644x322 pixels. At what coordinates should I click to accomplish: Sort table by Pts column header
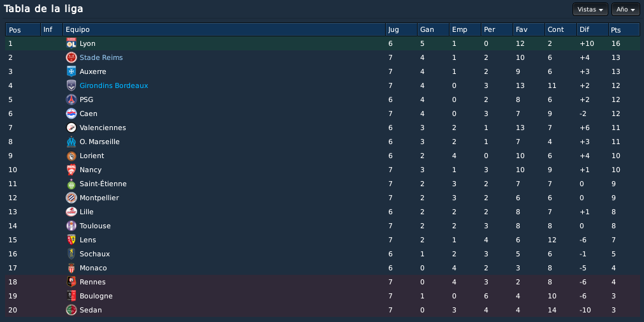(x=624, y=29)
